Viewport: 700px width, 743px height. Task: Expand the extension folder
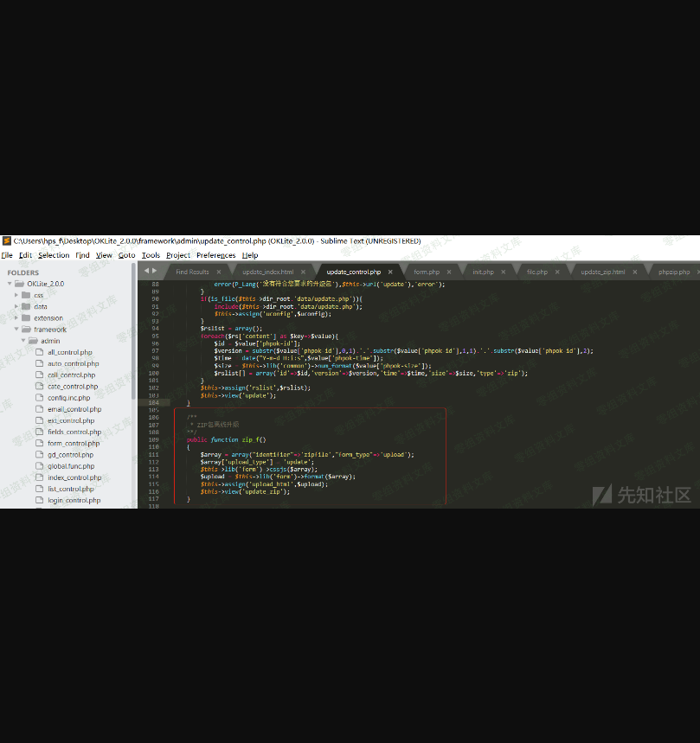pos(16,318)
